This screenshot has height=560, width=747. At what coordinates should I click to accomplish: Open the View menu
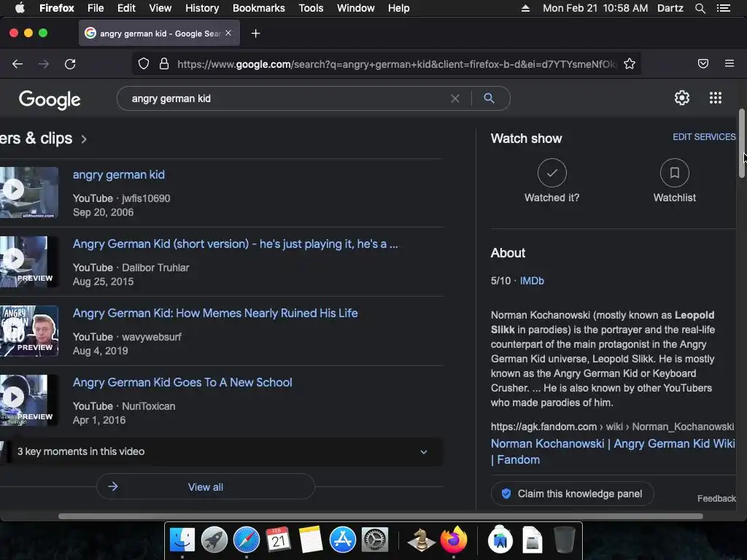[x=160, y=8]
